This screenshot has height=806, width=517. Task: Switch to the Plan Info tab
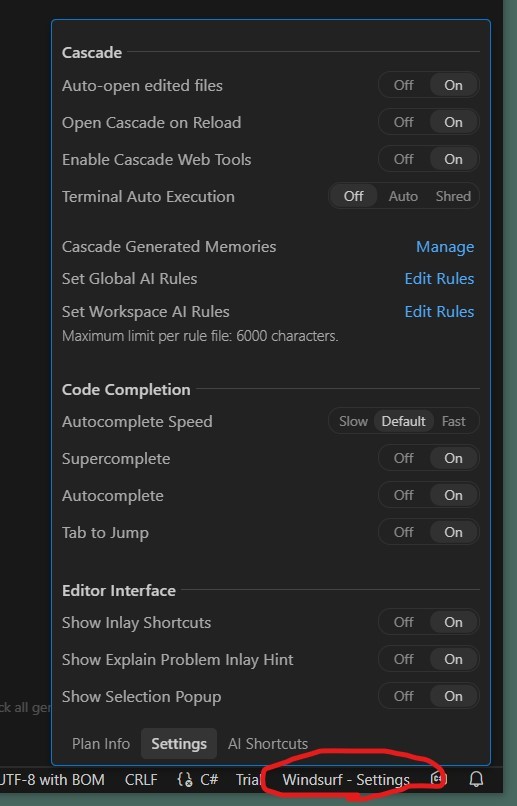pos(101,744)
